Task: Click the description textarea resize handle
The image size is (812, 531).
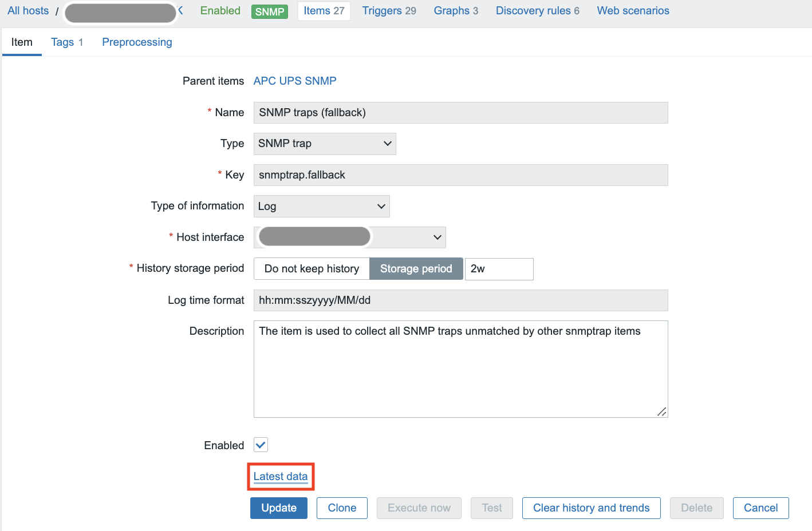Action: 661,411
